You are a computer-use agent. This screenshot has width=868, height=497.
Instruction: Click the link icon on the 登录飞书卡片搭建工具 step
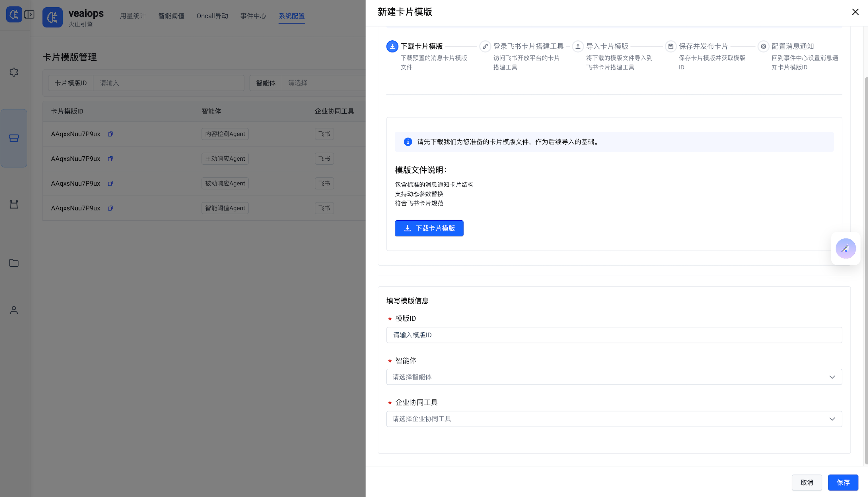(x=485, y=46)
